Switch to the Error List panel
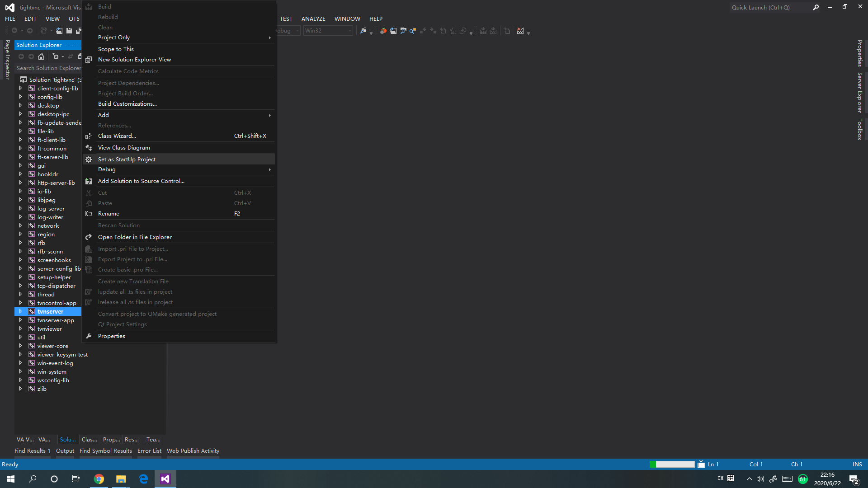This screenshot has height=488, width=868. [x=149, y=450]
